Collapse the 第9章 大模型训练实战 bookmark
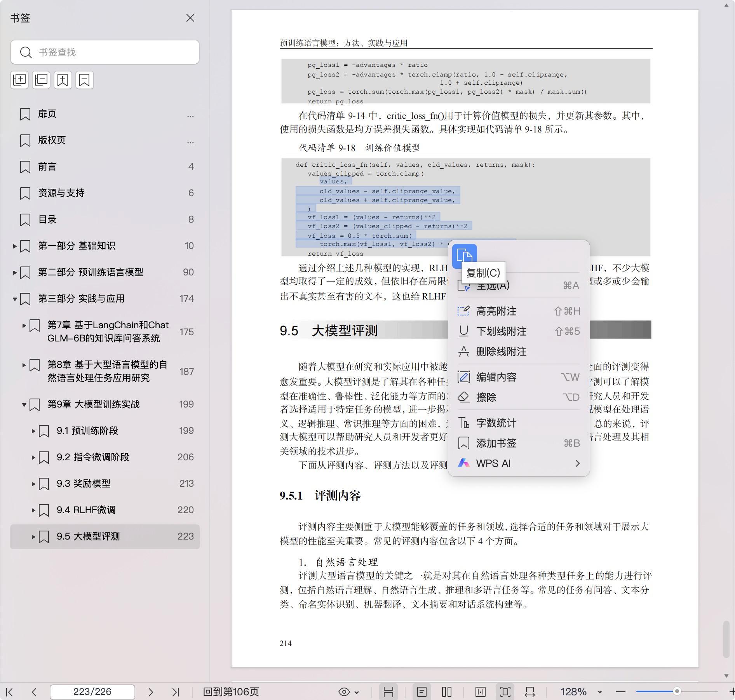Image resolution: width=735 pixels, height=700 pixels. [x=24, y=404]
